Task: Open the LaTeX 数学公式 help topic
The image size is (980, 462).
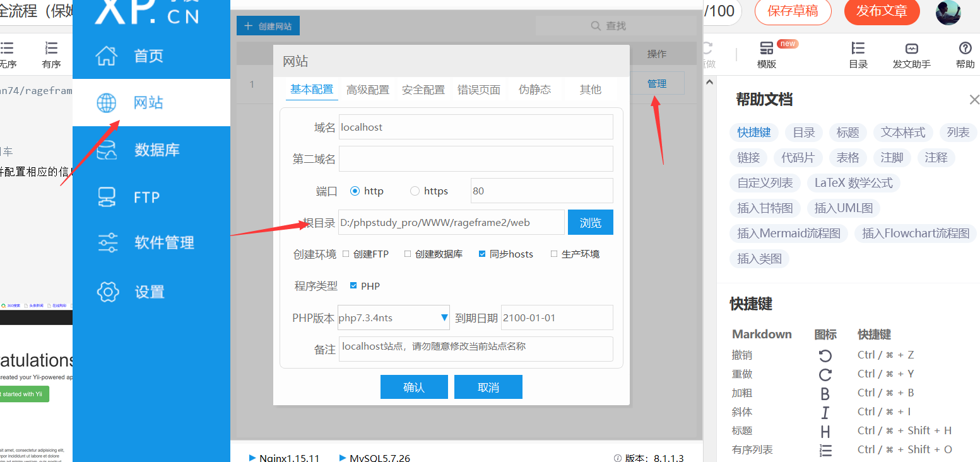Action: tap(853, 183)
